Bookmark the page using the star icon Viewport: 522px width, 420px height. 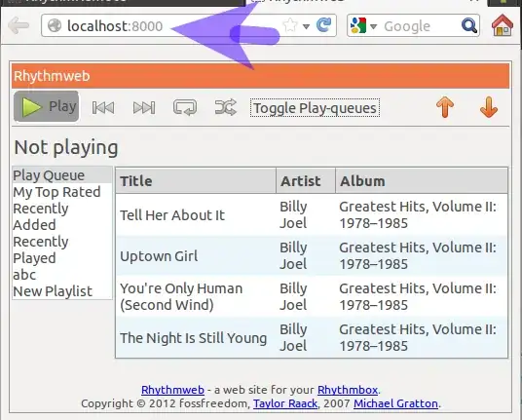click(289, 25)
